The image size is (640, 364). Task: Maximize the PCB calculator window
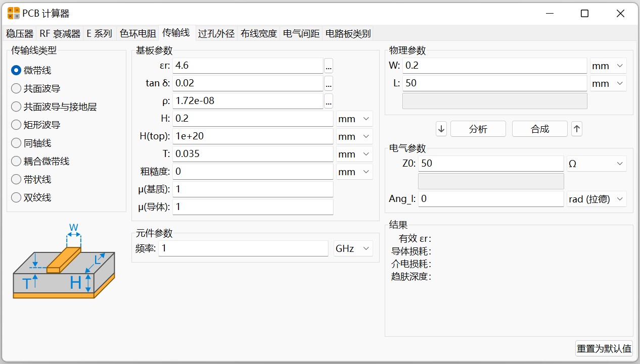tap(584, 14)
